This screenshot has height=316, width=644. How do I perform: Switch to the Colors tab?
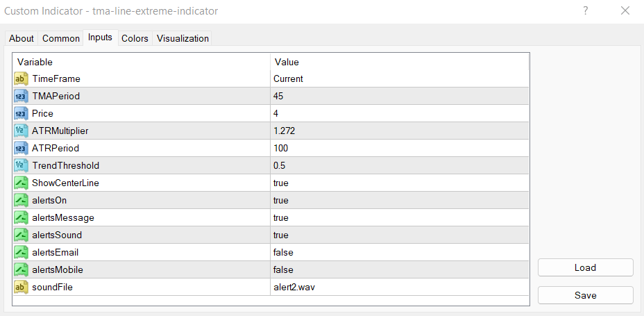135,38
